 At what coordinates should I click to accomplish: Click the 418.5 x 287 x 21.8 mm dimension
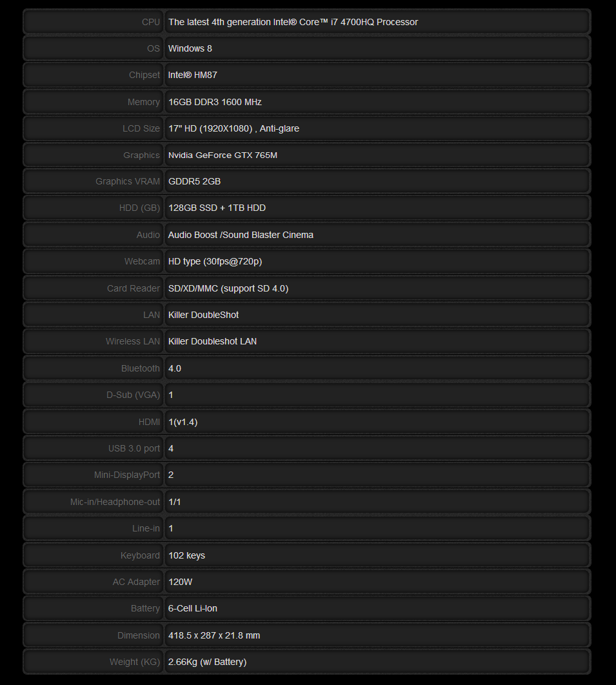pos(214,635)
